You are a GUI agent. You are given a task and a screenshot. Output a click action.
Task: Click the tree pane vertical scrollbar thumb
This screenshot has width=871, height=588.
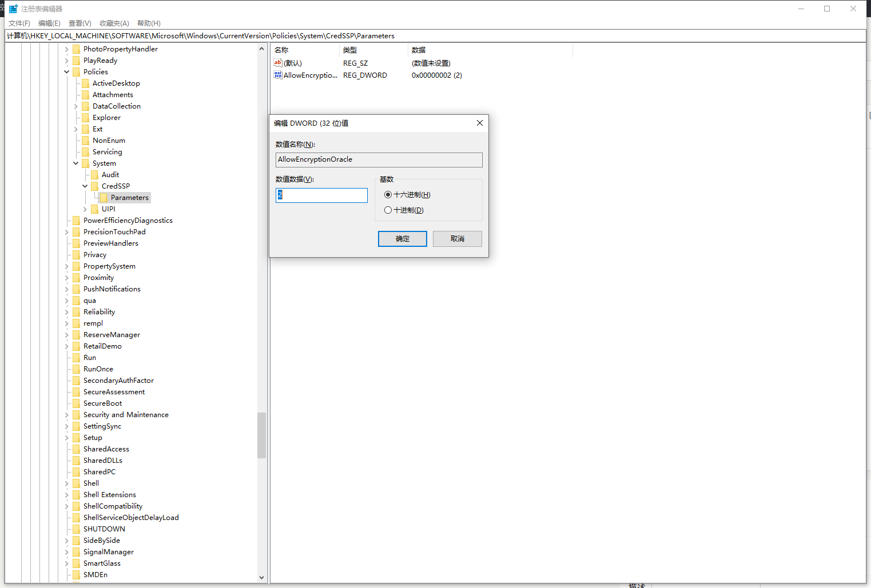click(261, 435)
